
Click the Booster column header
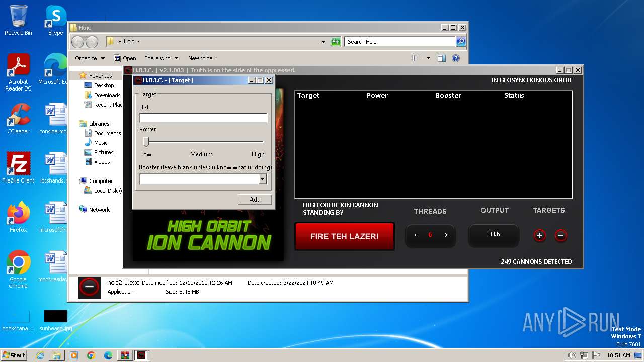(x=448, y=95)
